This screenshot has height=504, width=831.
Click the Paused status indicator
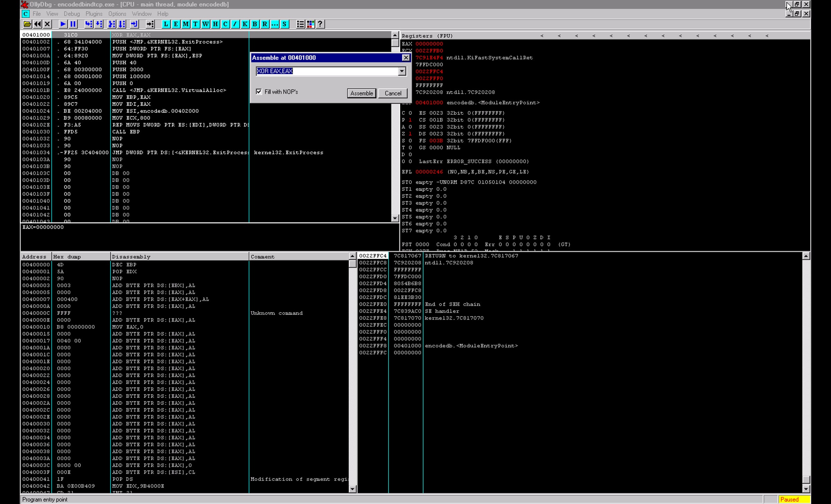click(x=794, y=500)
